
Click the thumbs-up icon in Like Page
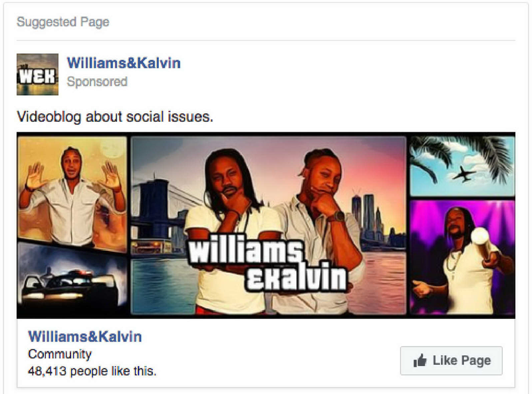click(420, 360)
